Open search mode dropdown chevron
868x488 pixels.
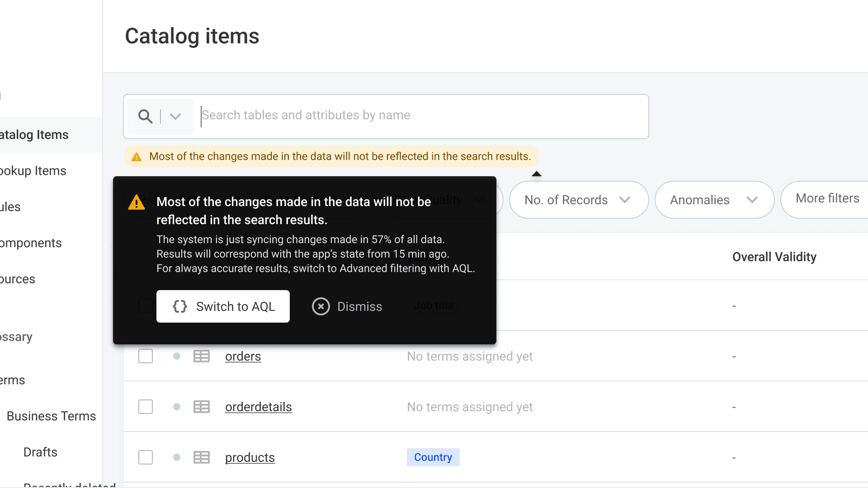[x=175, y=117]
